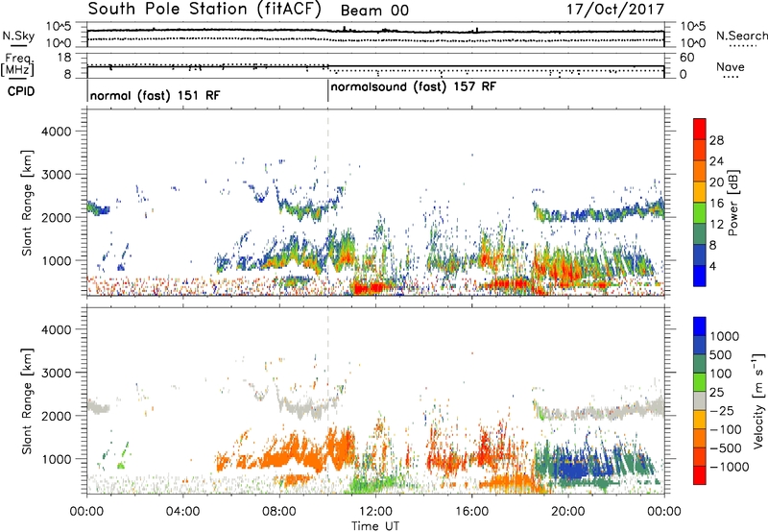
Task: Click the dashed CPID change line in power panel
Action: coord(327,203)
